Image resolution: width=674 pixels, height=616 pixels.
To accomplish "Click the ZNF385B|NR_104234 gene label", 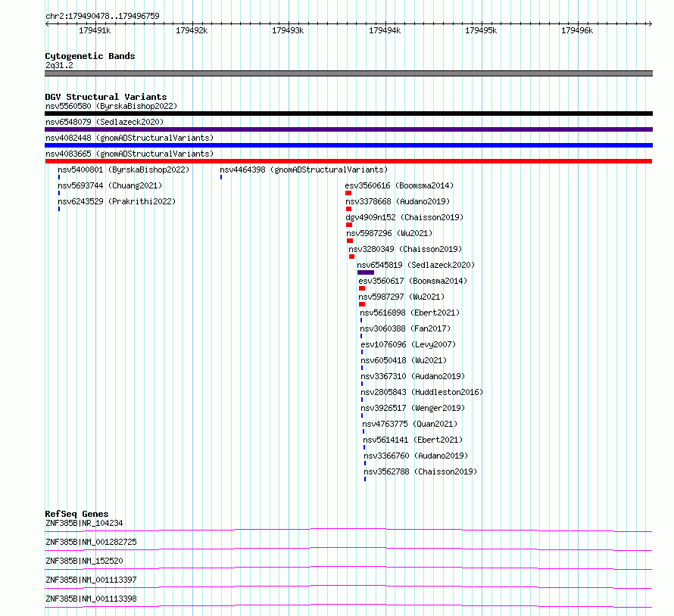I will (84, 523).
